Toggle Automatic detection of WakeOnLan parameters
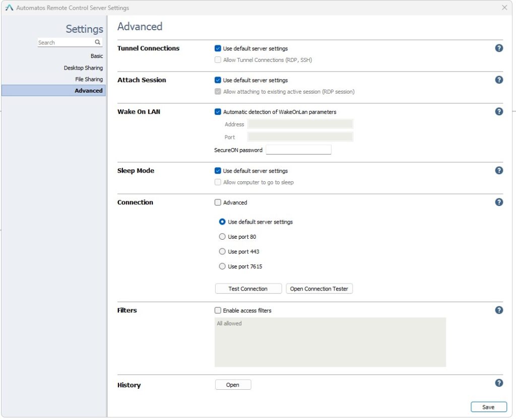Viewport: 516px width, 420px height. [x=218, y=112]
